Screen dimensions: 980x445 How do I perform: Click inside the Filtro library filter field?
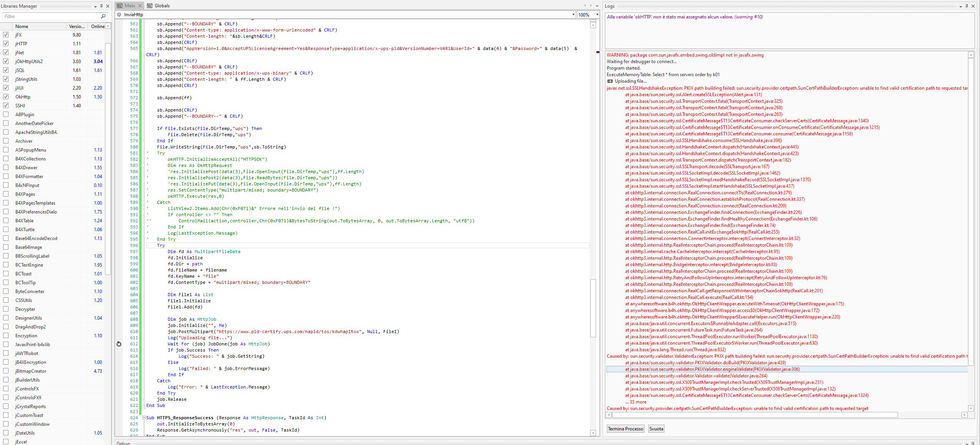pos(50,16)
